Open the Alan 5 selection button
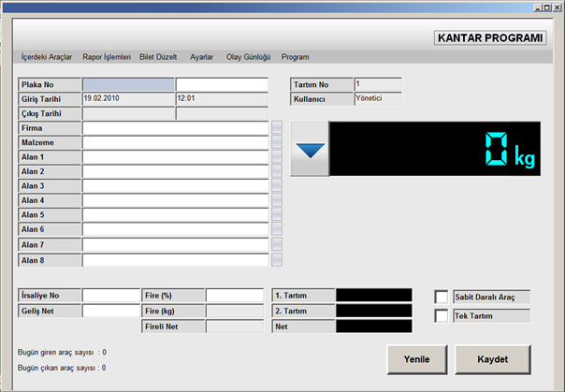This screenshot has height=392, width=565. 277,214
